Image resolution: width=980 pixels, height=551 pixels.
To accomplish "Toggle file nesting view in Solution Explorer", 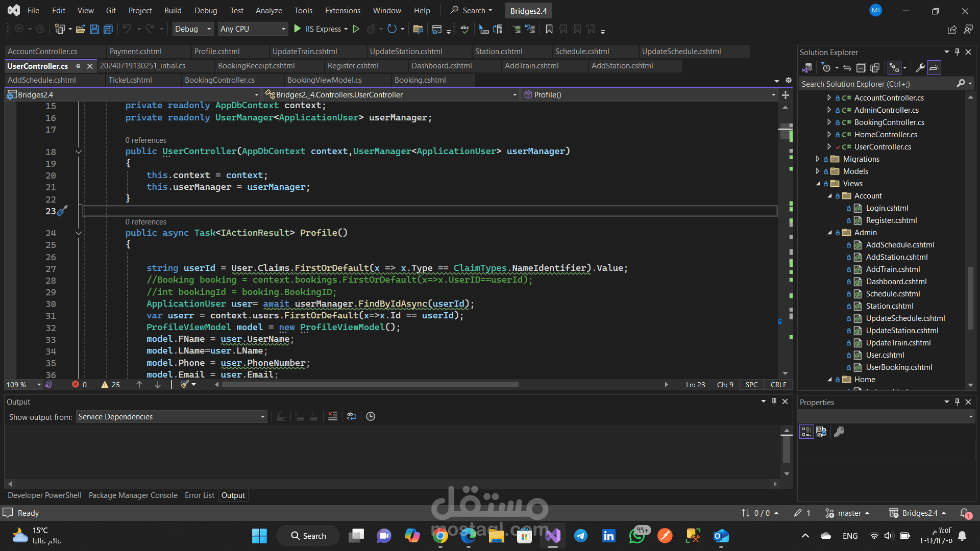I will [x=894, y=68].
